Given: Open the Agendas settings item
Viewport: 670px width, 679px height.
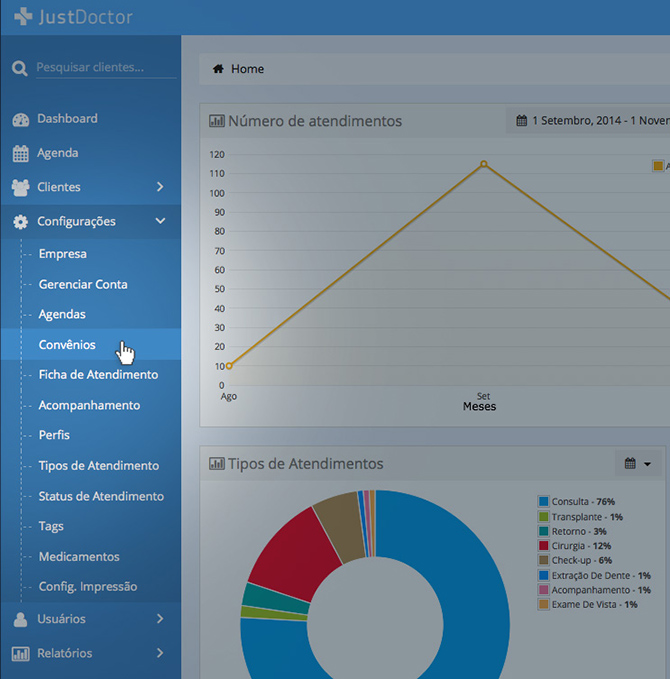Looking at the screenshot, I should coord(62,314).
